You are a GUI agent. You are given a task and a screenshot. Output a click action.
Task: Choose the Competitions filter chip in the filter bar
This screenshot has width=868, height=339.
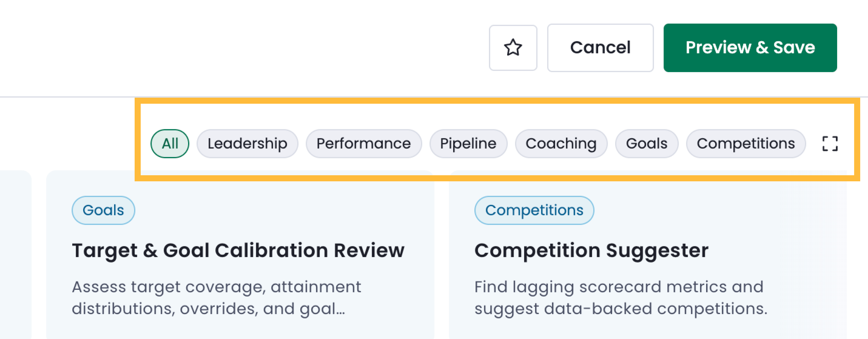point(746,144)
